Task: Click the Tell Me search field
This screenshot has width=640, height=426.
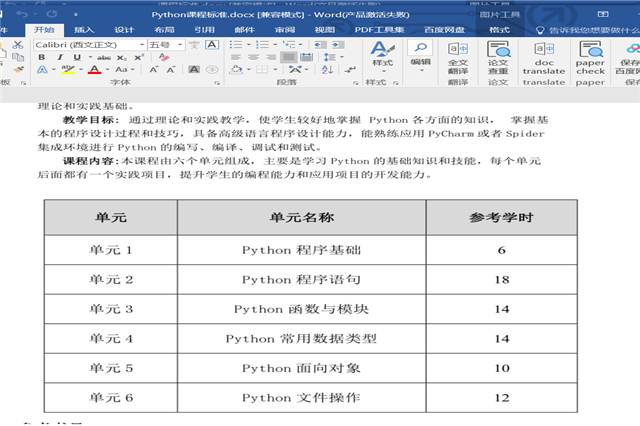Action: coord(592,30)
